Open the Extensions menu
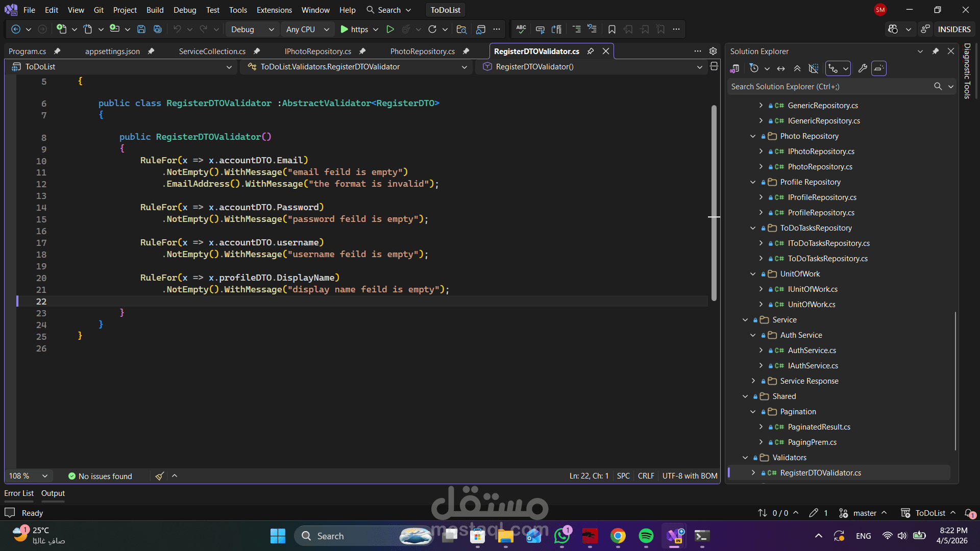This screenshot has height=551, width=980. pyautogui.click(x=274, y=10)
